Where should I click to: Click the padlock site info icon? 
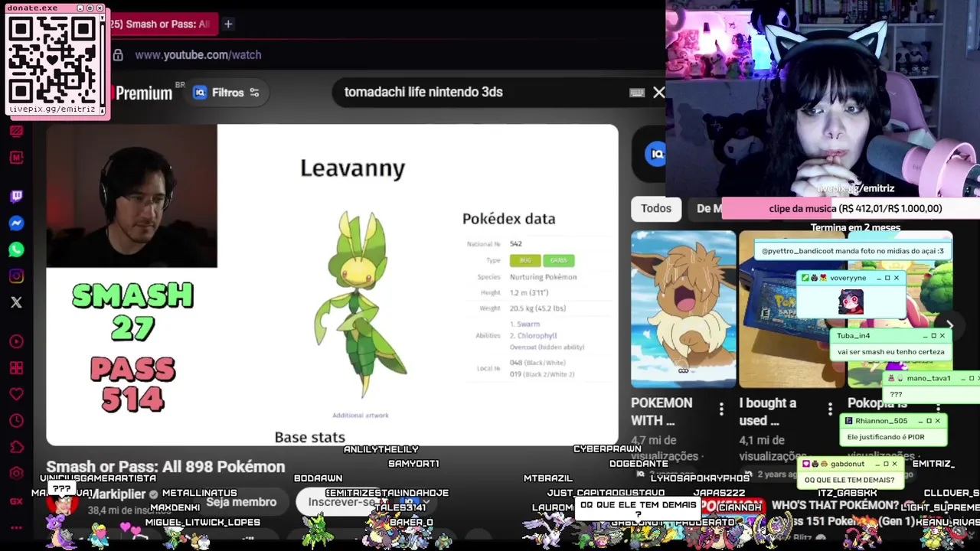point(118,55)
